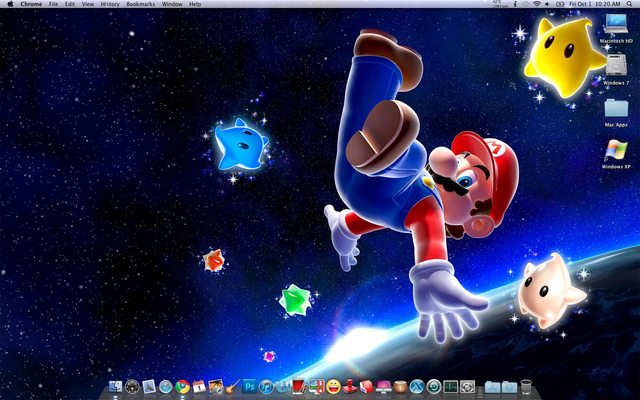Open iCal calendar in the dock
The height and width of the screenshot is (400, 640).
(199, 386)
